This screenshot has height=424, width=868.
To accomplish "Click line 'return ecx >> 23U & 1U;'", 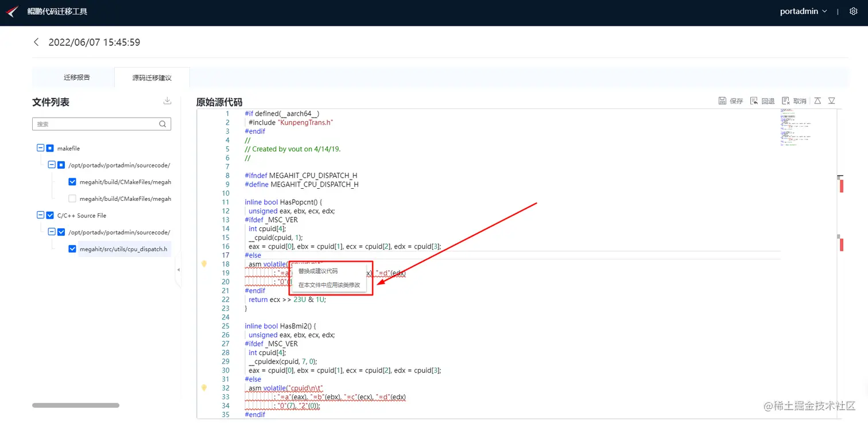I will [287, 299].
